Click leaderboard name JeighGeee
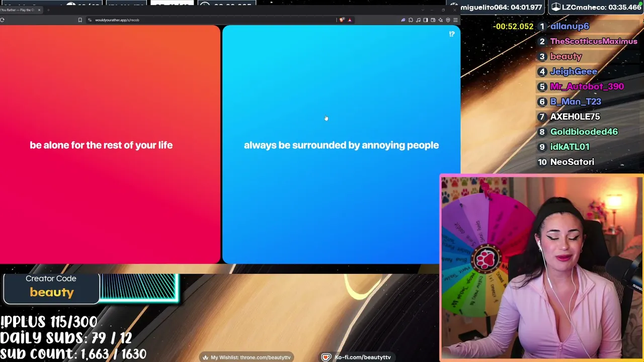Image resolution: width=644 pixels, height=362 pixels. click(x=574, y=71)
